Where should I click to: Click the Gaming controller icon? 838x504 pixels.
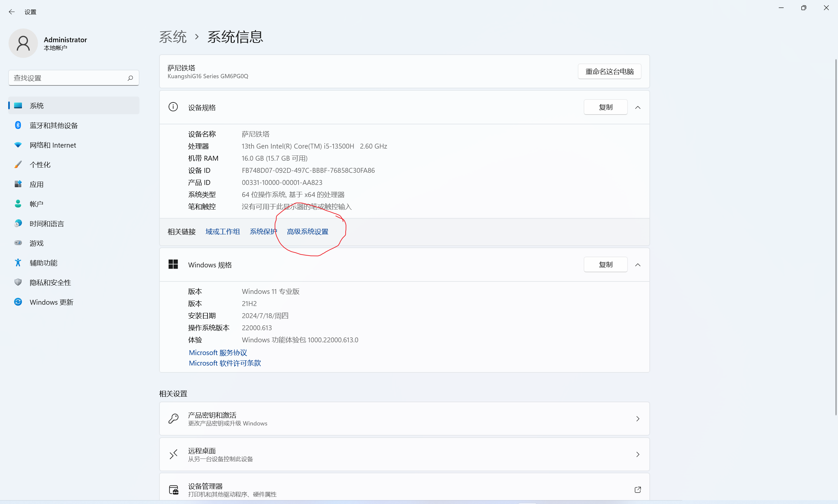coord(18,243)
